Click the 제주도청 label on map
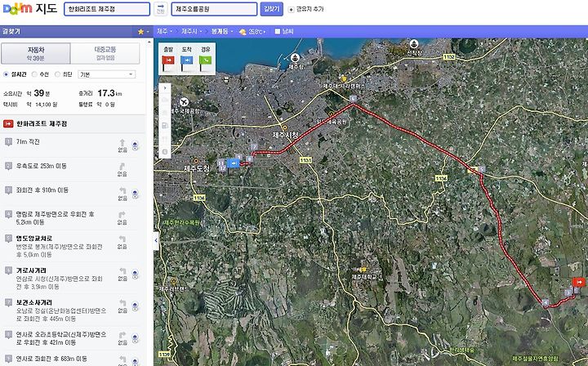588x366 pixels. 197,169
